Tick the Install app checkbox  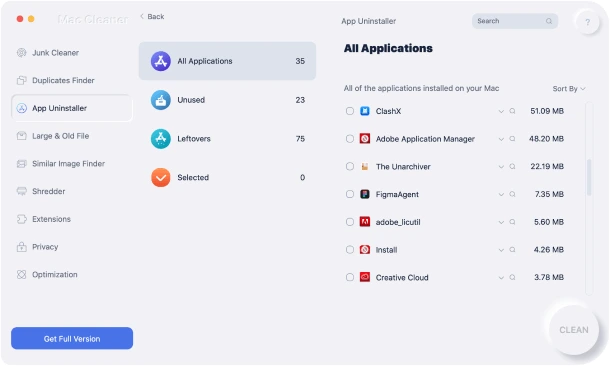[350, 250]
